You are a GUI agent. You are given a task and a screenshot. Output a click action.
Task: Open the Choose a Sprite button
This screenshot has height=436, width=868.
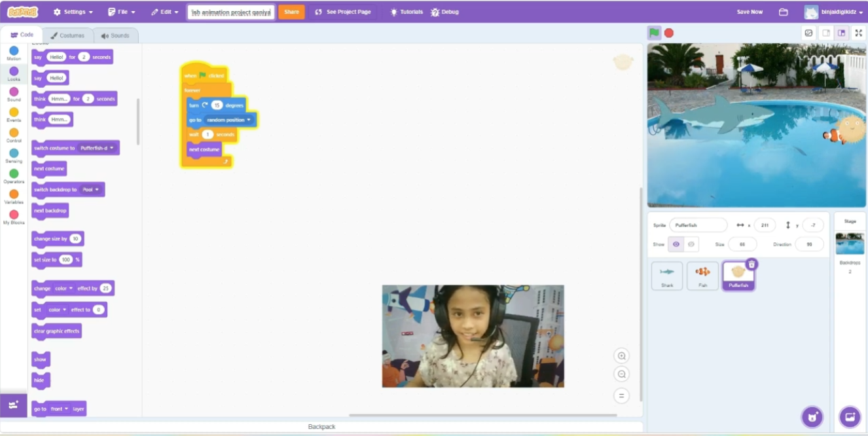812,417
